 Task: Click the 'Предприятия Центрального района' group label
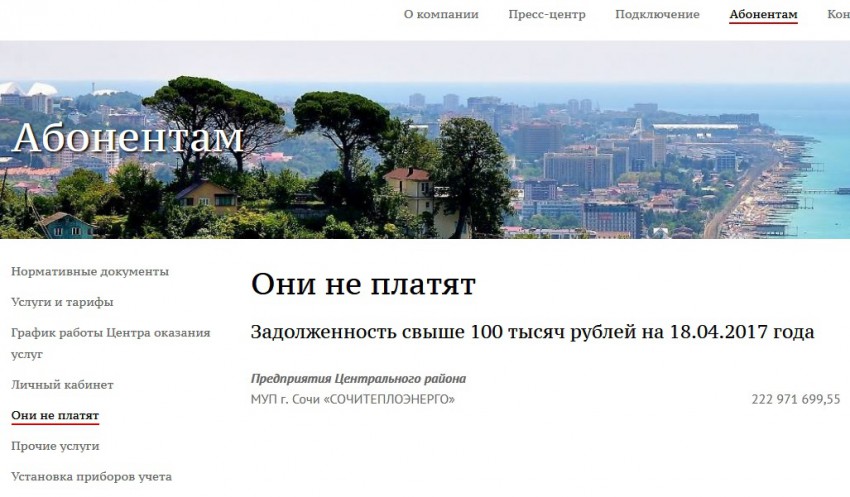click(358, 379)
